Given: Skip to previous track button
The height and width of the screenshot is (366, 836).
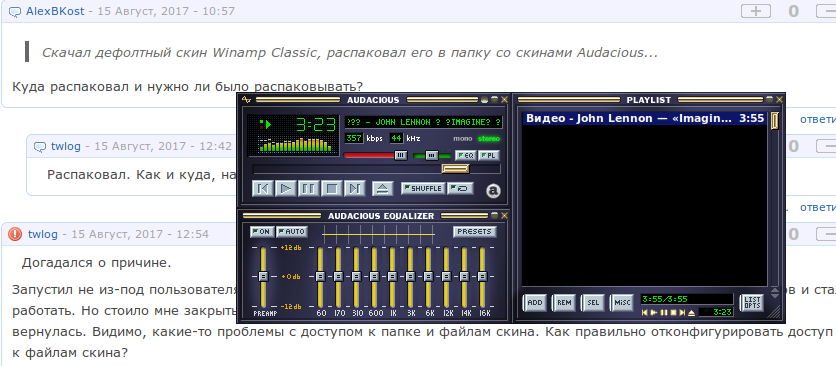Looking at the screenshot, I should tap(263, 188).
